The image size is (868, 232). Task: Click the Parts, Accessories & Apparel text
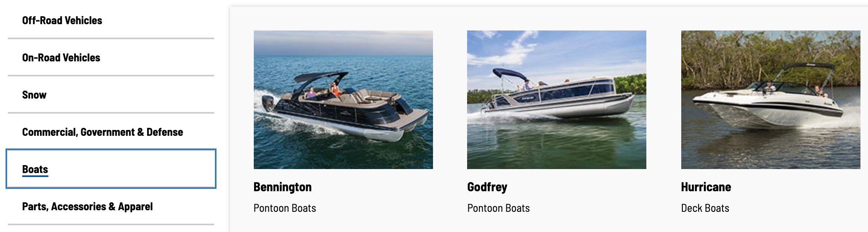[x=87, y=207]
